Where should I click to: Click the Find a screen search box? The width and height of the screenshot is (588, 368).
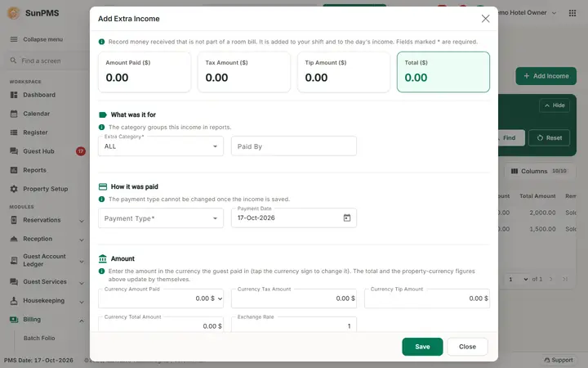pos(47,61)
